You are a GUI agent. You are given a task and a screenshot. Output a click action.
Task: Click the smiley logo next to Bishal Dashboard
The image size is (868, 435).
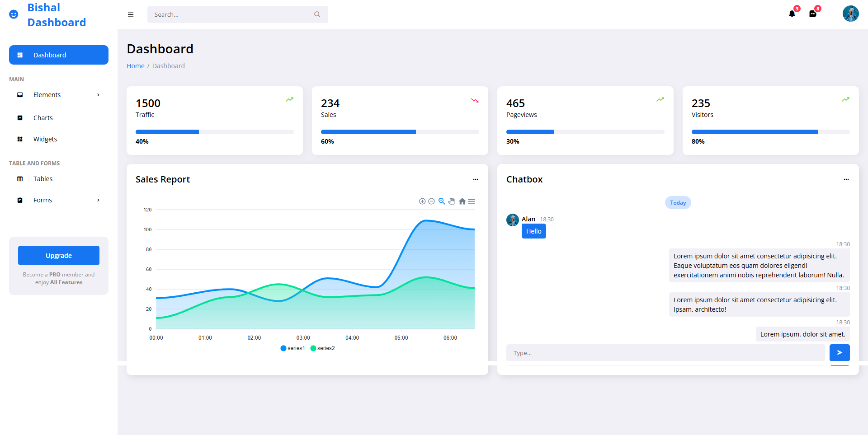coord(13,14)
